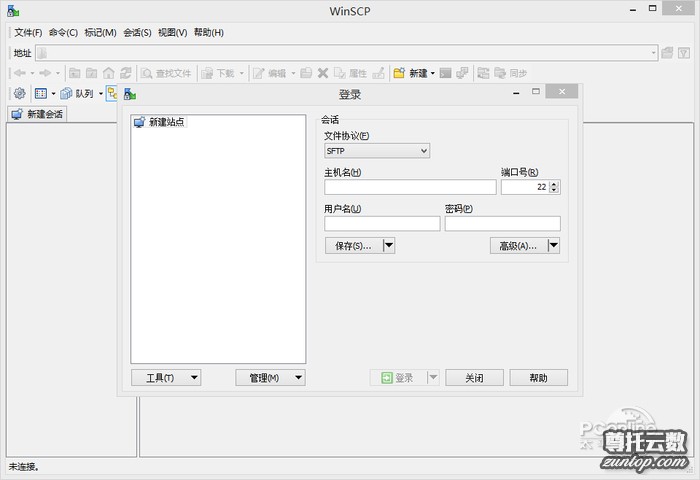Open the Help (帮助) menu
This screenshot has height=480, width=700.
coord(209,33)
